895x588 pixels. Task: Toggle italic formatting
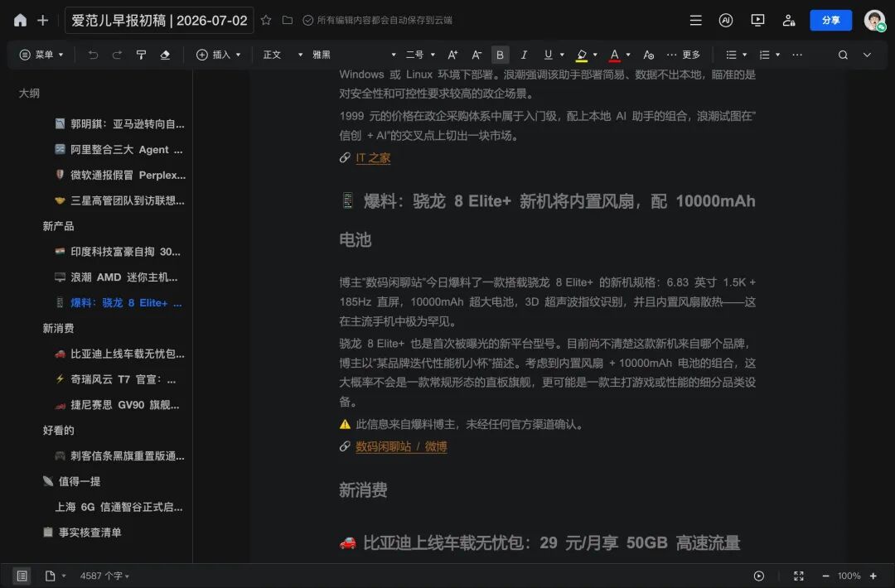pyautogui.click(x=524, y=55)
